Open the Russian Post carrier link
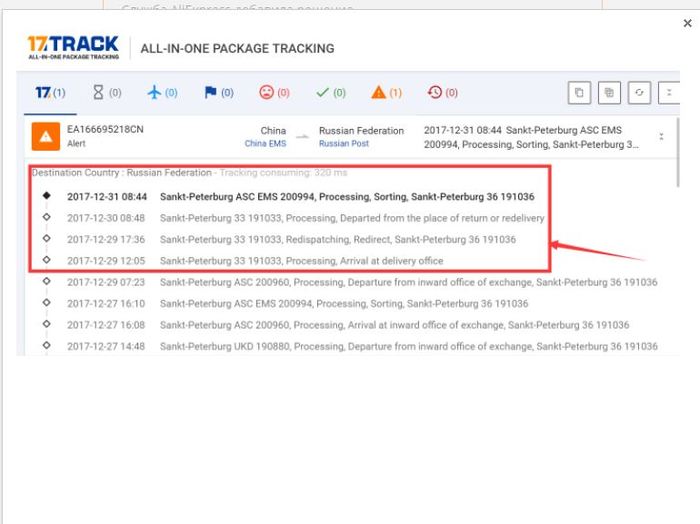The height and width of the screenshot is (524, 700). [344, 144]
